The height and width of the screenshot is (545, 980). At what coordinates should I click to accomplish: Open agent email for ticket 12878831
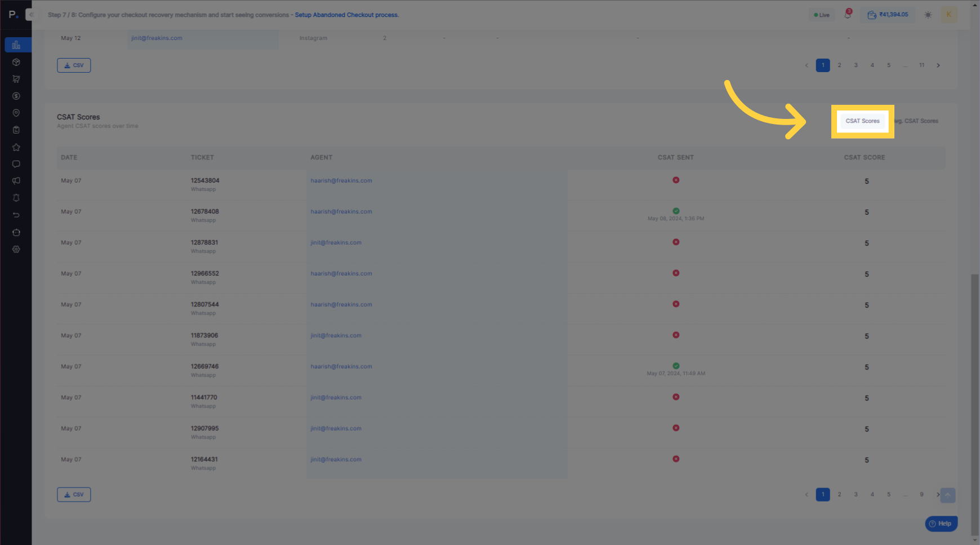[x=336, y=243]
